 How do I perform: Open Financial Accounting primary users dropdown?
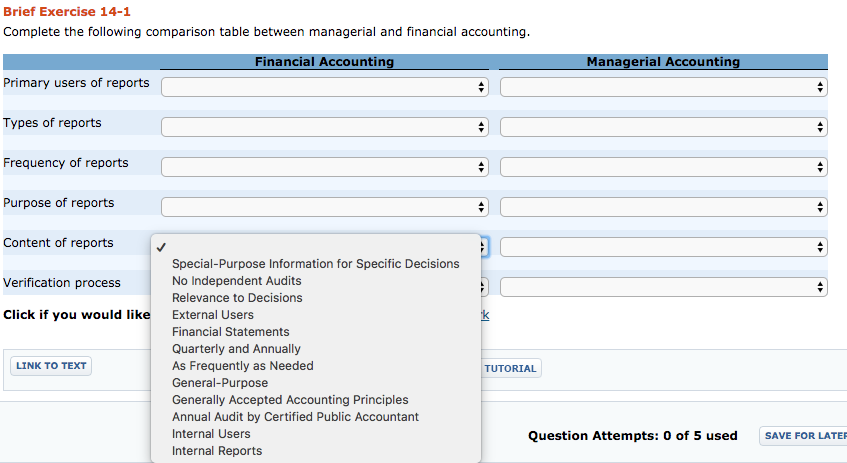(x=325, y=87)
